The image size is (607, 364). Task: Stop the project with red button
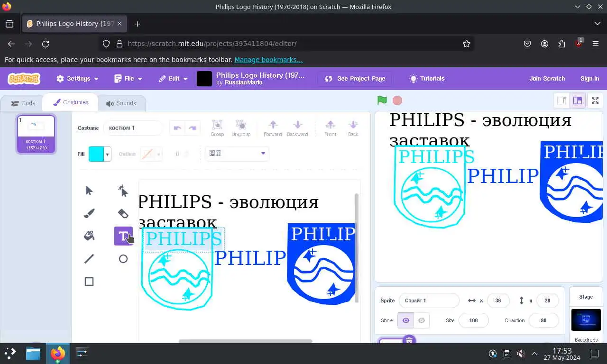click(x=397, y=100)
